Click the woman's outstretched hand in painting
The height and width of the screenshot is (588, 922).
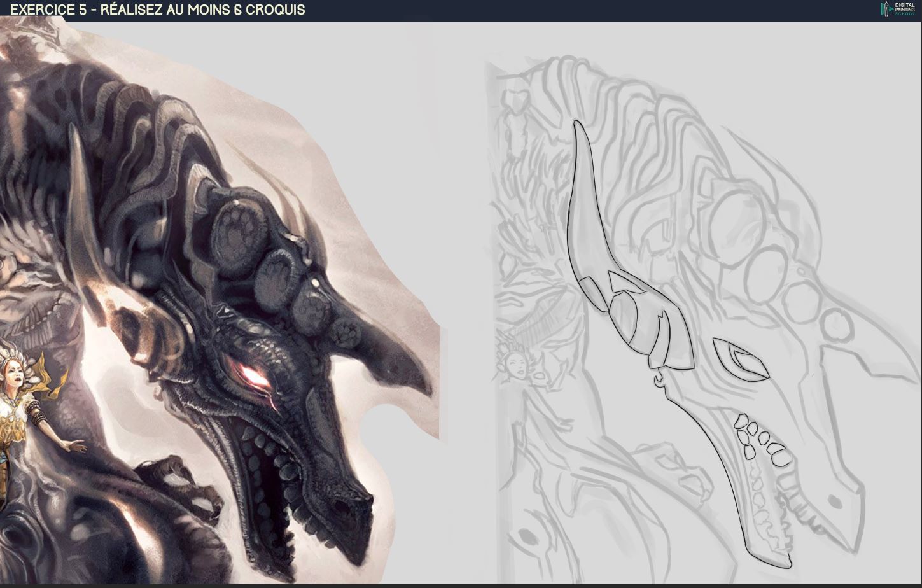click(75, 445)
